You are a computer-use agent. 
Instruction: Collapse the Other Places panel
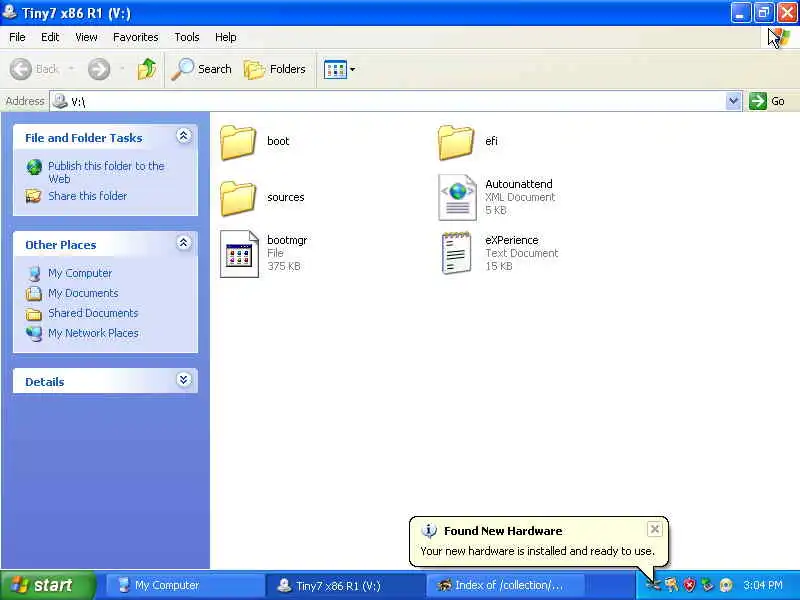(x=184, y=243)
